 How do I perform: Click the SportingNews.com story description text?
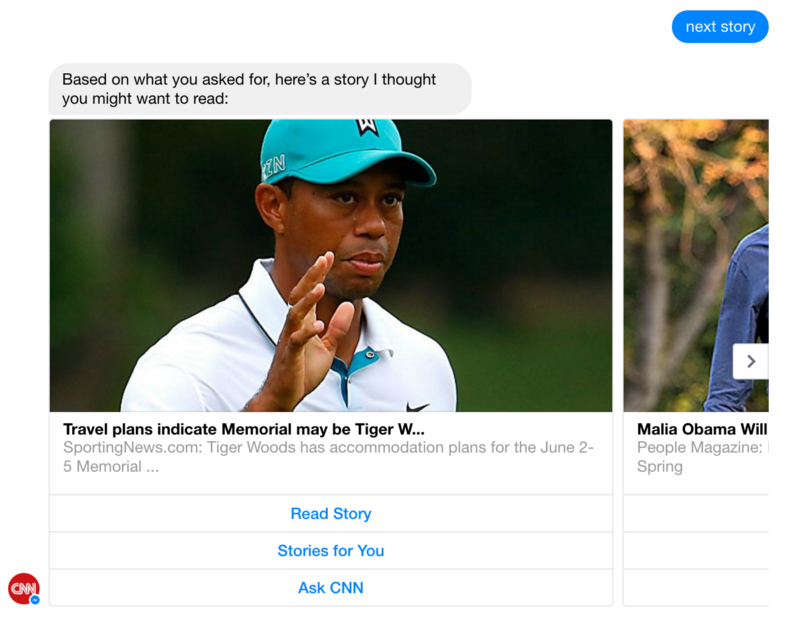point(328,457)
